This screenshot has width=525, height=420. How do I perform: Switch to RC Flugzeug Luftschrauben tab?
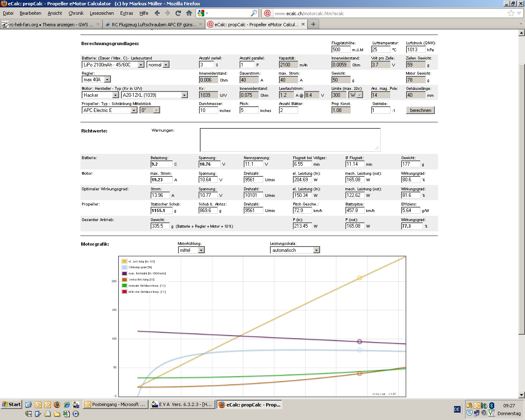tap(154, 24)
